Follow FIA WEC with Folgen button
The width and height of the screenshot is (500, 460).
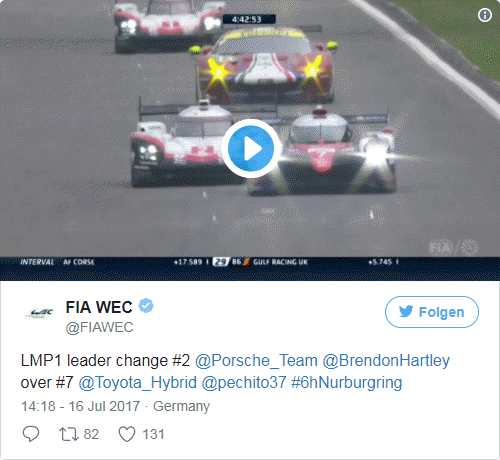[x=432, y=312]
